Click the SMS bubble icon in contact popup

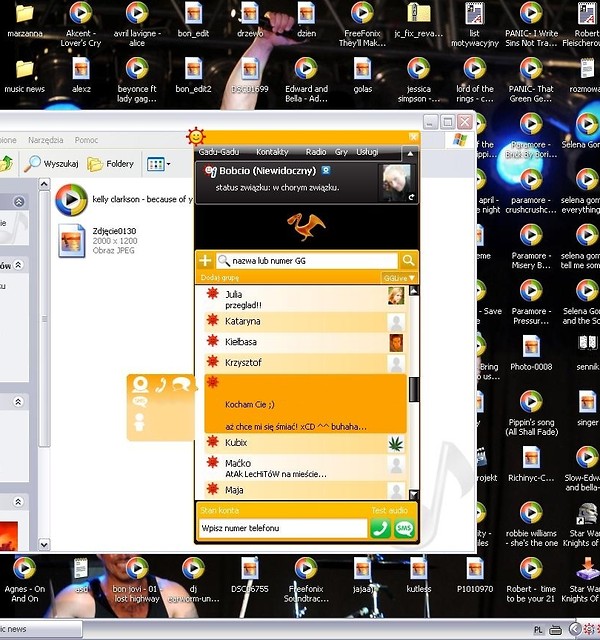pyautogui.click(x=140, y=402)
